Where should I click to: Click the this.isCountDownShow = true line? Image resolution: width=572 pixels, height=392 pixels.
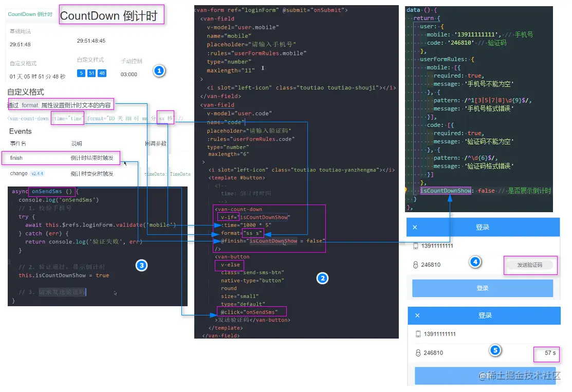coord(64,276)
